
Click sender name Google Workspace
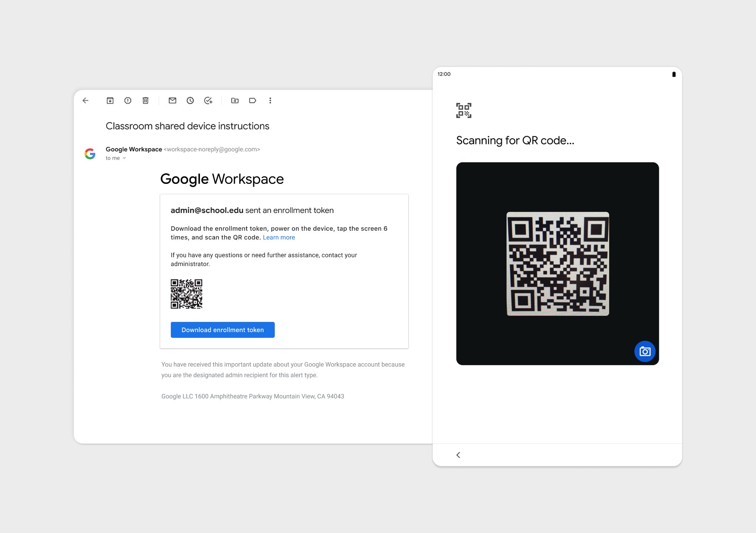134,149
